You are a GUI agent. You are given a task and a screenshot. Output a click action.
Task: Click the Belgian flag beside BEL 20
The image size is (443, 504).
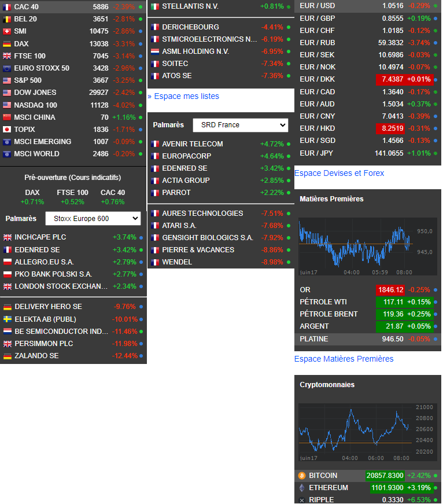[7, 19]
